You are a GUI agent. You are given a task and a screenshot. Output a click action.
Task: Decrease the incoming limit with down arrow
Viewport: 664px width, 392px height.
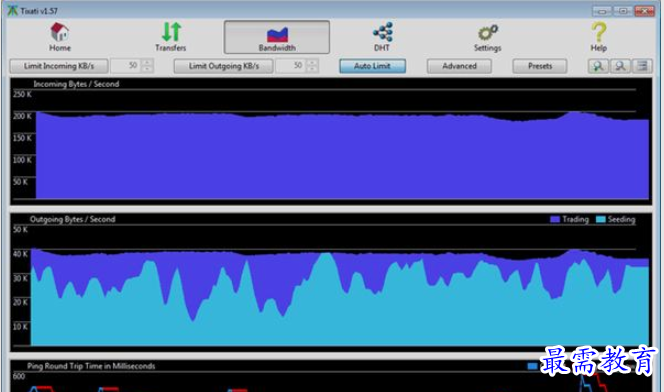pos(147,69)
